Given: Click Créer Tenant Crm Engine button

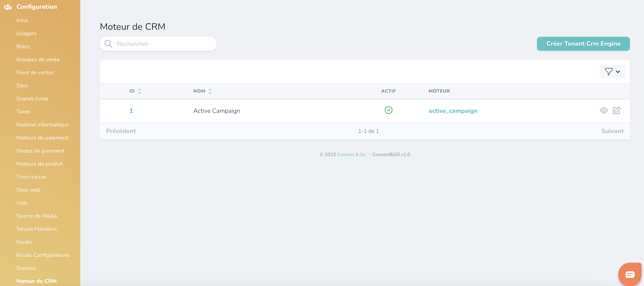Looking at the screenshot, I should point(583,44).
